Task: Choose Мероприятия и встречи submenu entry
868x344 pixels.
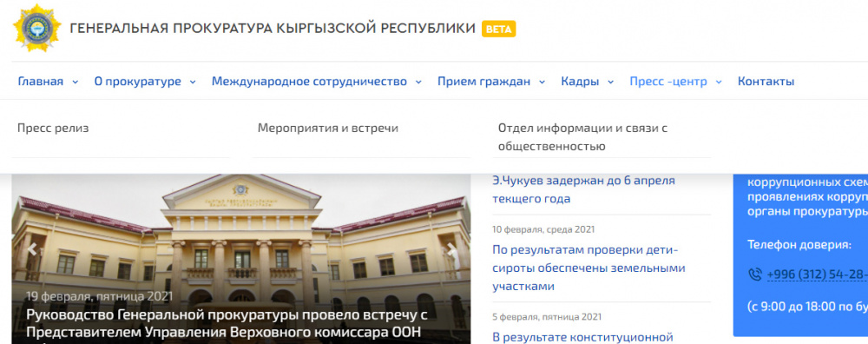Action: [328, 129]
